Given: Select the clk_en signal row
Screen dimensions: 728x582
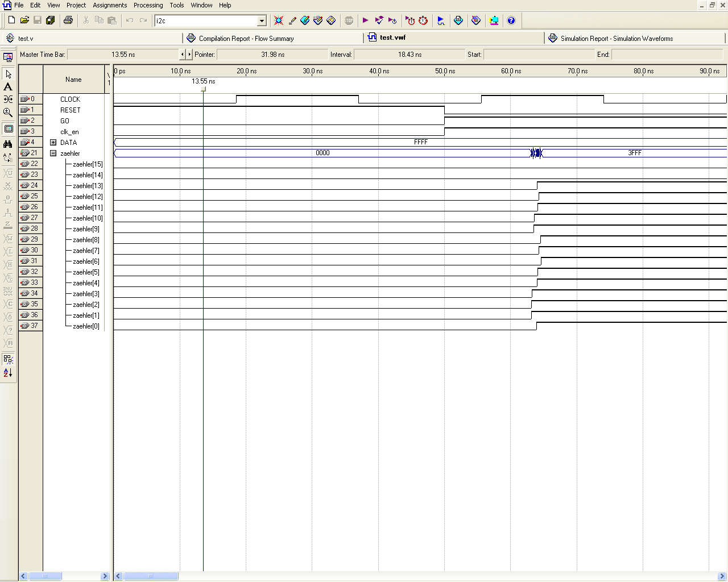Looking at the screenshot, I should point(69,132).
